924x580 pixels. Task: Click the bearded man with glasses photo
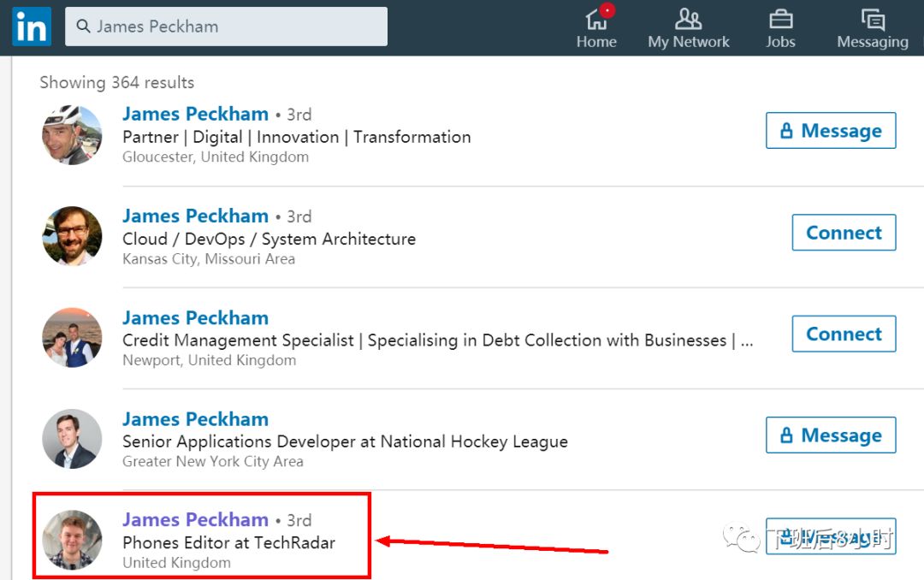coord(72,236)
